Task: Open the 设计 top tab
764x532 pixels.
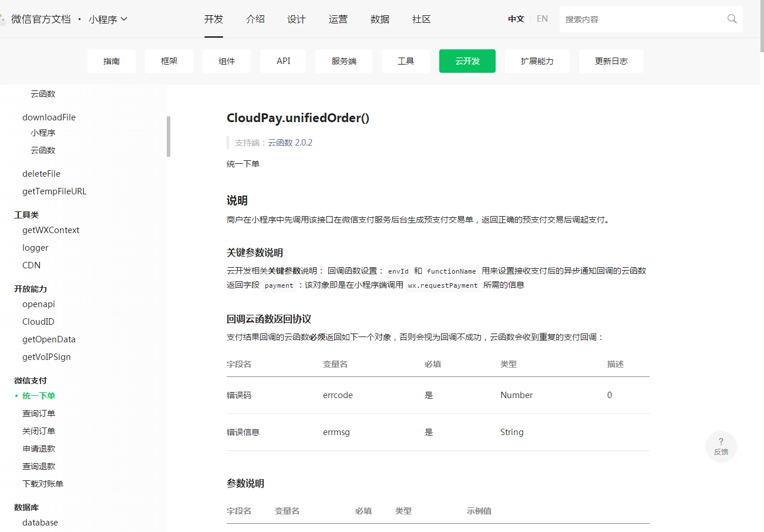Action: pos(297,19)
